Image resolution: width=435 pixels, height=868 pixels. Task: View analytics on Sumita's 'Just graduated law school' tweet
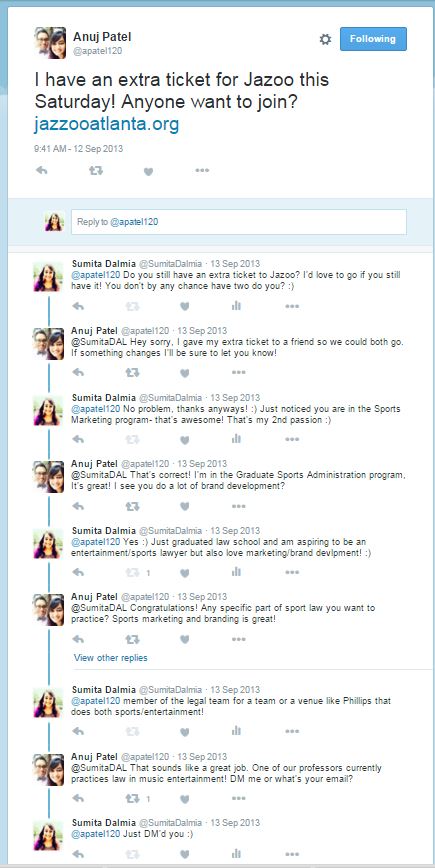[x=236, y=572]
